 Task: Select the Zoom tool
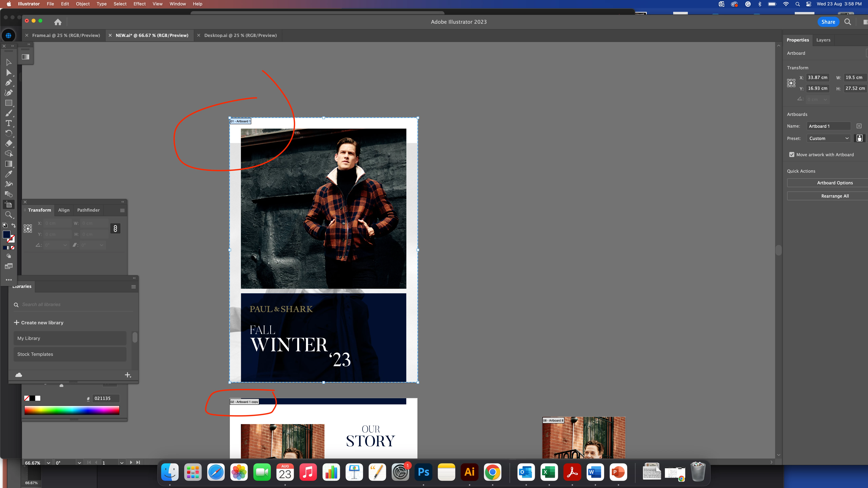tap(9, 215)
